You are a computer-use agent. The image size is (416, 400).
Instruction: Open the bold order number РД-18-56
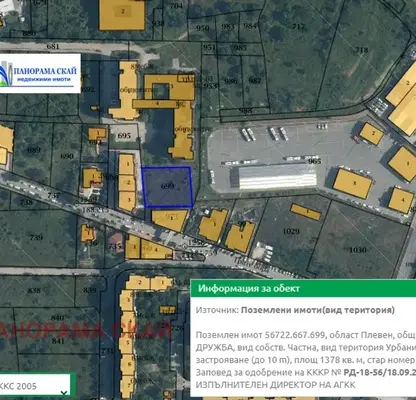[x=380, y=372]
